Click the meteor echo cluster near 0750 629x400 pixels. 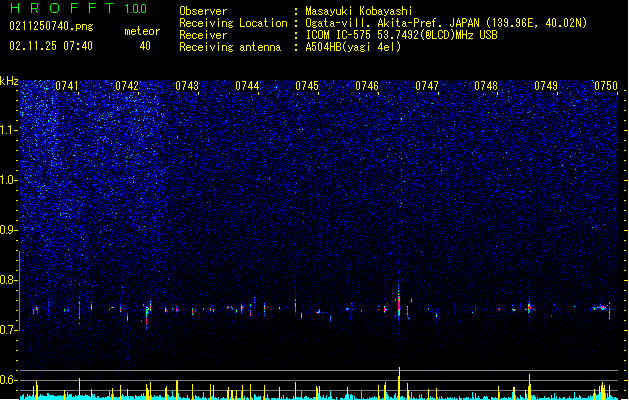[601, 308]
